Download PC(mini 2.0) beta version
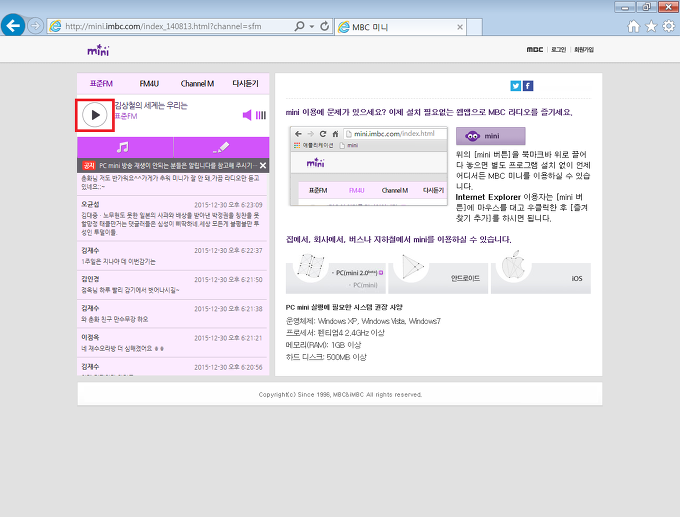 (357, 273)
